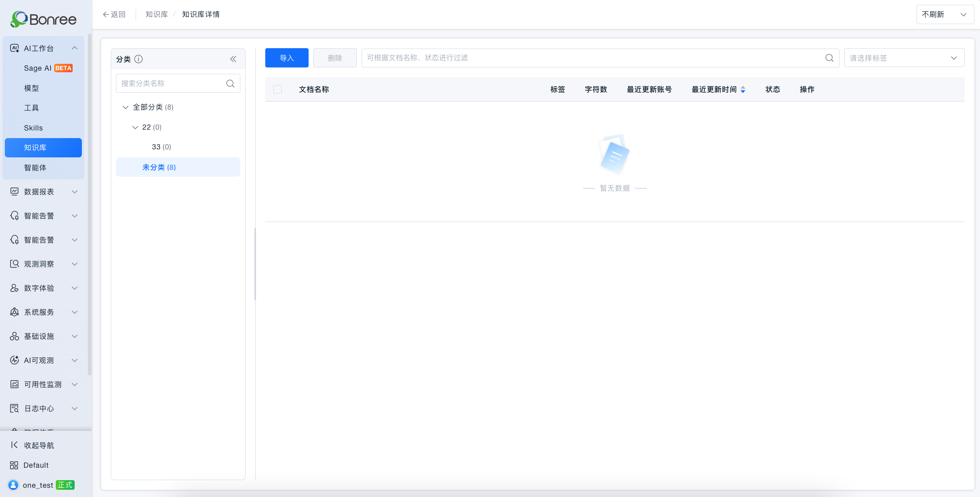Viewport: 980px width, 497px height.
Task: Click the 系统服务 icon
Action: (x=14, y=312)
